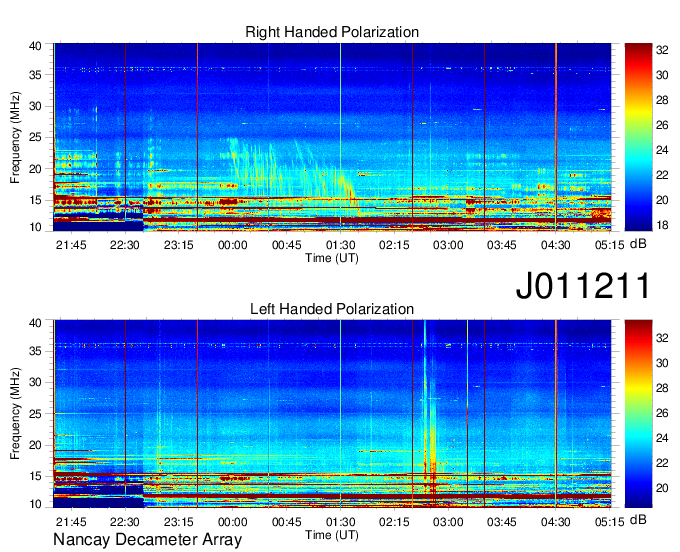This screenshot has width=680, height=552.
Task: Click the Frequency (MHz) axis label of the left-handed plot
Action: pos(15,414)
